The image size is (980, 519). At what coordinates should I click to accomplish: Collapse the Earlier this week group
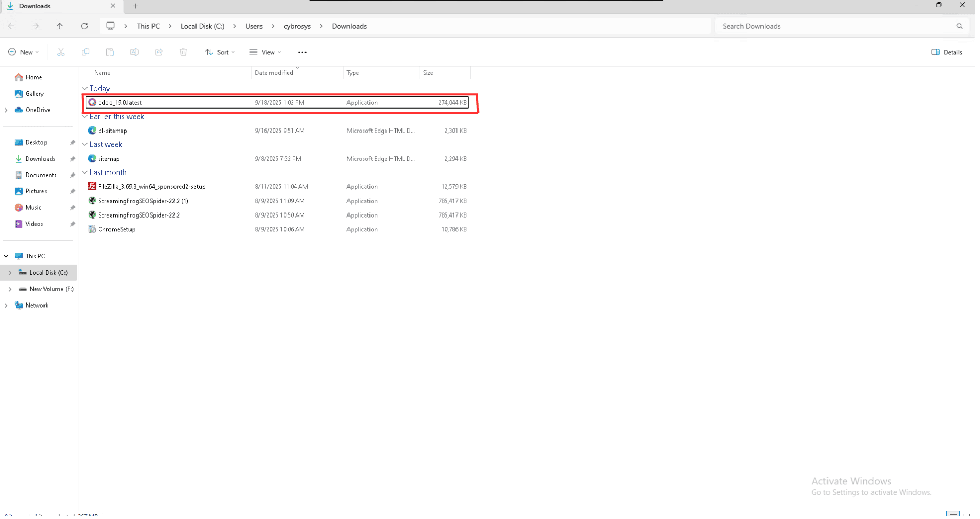pyautogui.click(x=85, y=117)
